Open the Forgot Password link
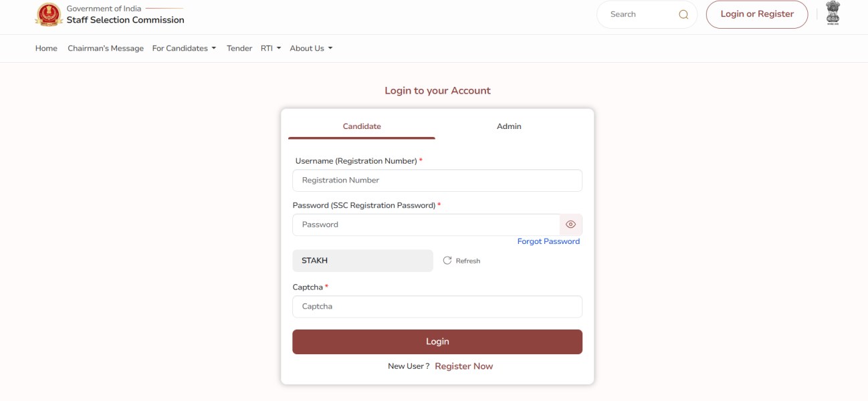This screenshot has height=401, width=868. pyautogui.click(x=548, y=241)
